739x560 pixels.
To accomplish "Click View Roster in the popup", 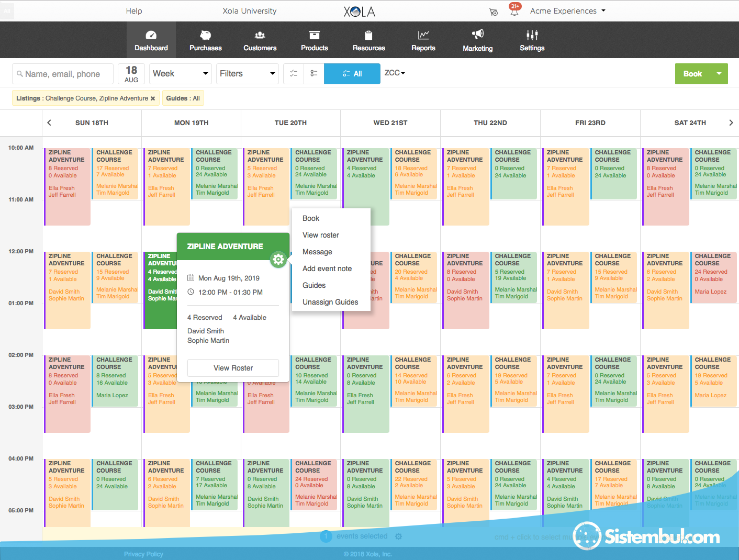I will pos(233,368).
